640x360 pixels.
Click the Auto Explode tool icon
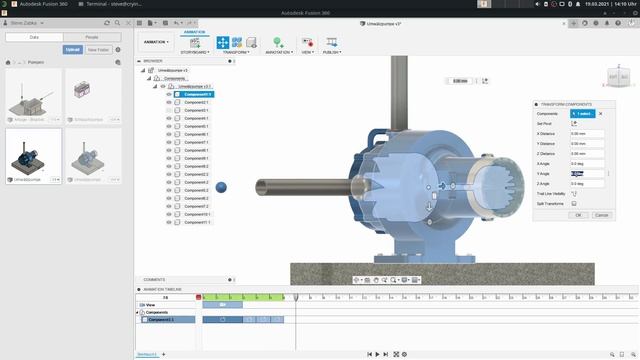237,42
